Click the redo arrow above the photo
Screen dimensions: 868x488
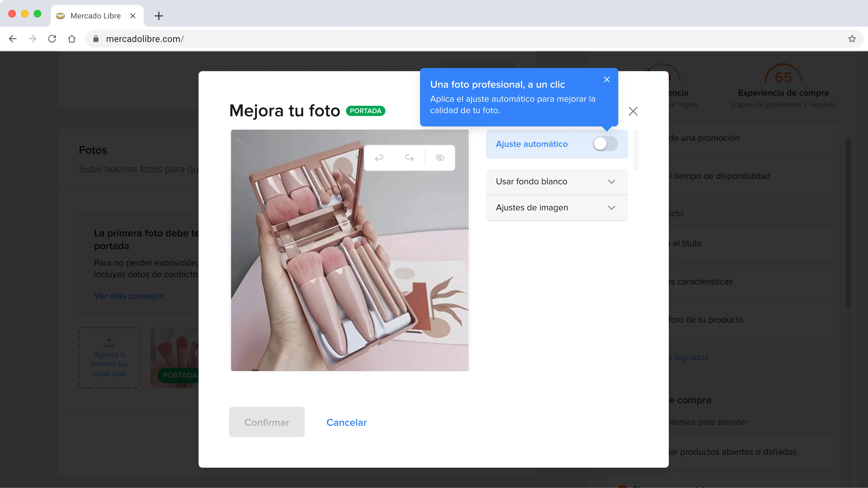tap(409, 158)
